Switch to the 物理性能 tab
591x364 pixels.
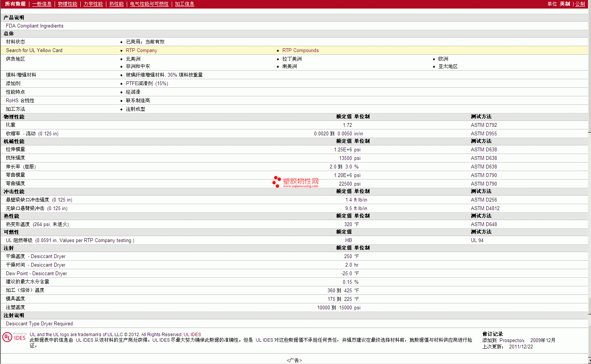point(67,4)
